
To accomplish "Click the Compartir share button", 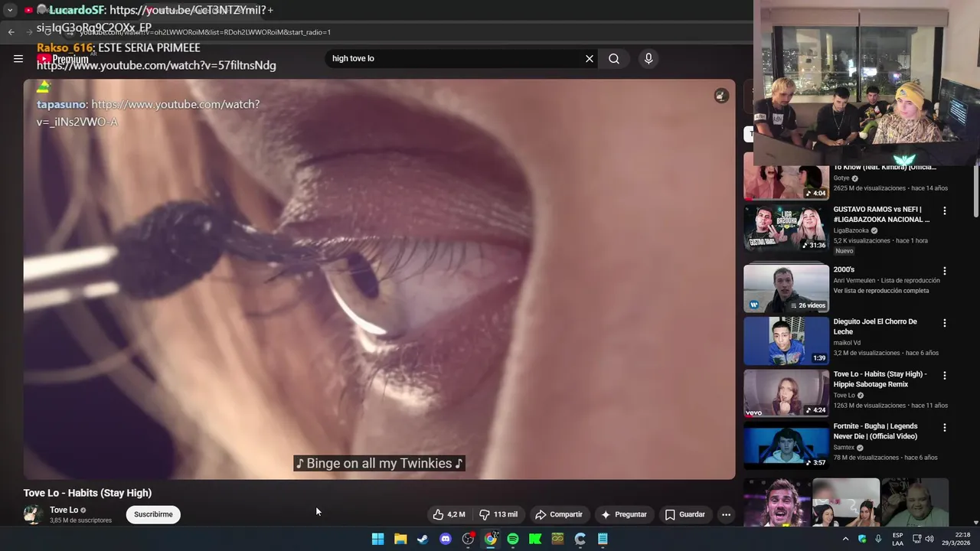I will 559,514.
